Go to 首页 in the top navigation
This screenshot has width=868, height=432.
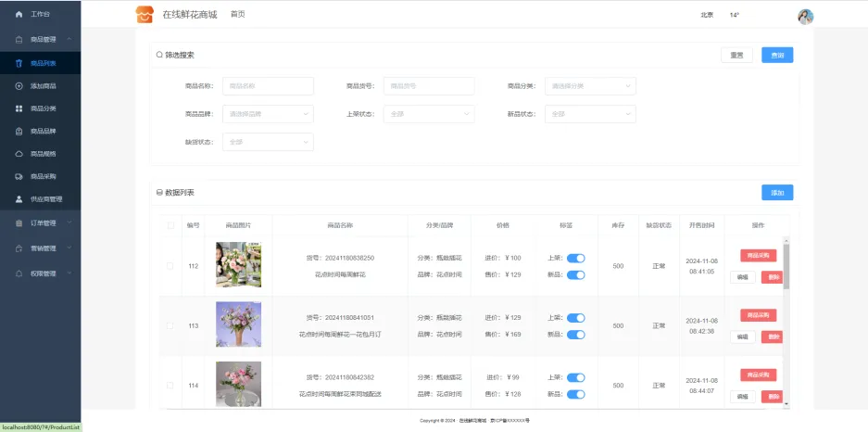pyautogui.click(x=237, y=14)
